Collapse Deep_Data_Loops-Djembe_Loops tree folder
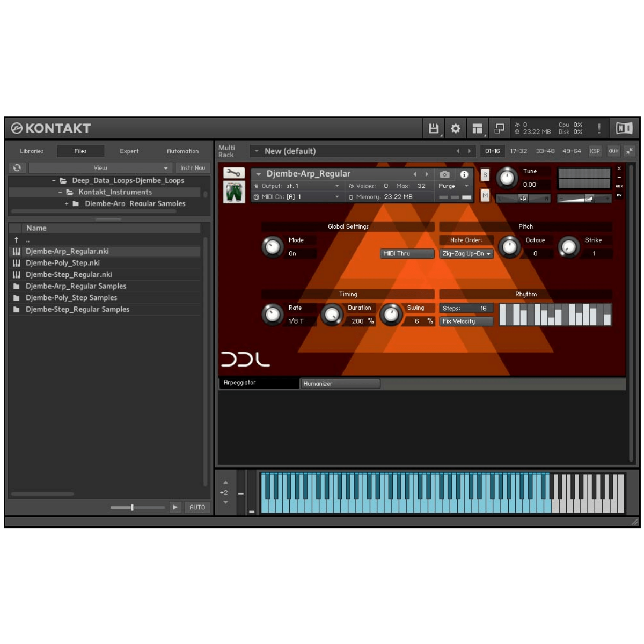This screenshot has height=644, width=644. point(54,181)
